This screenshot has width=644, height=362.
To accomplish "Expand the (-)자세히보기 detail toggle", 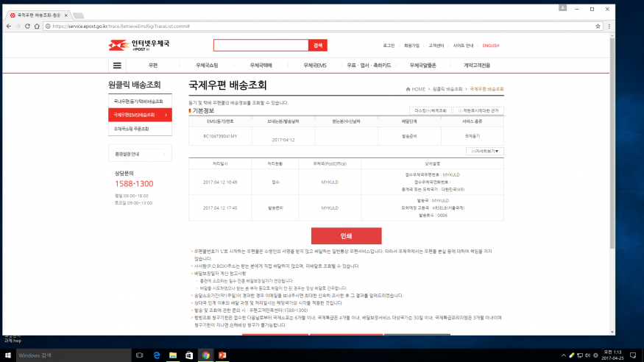I will coord(484,152).
